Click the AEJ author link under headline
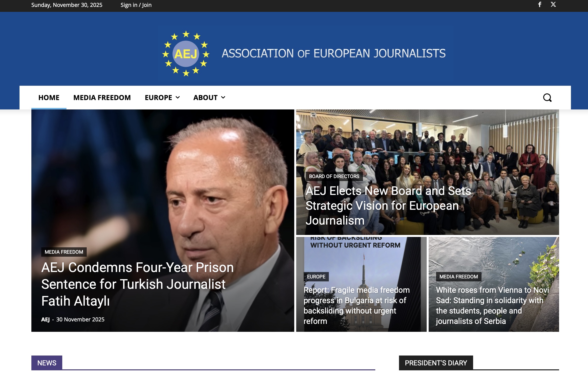 pos(45,319)
